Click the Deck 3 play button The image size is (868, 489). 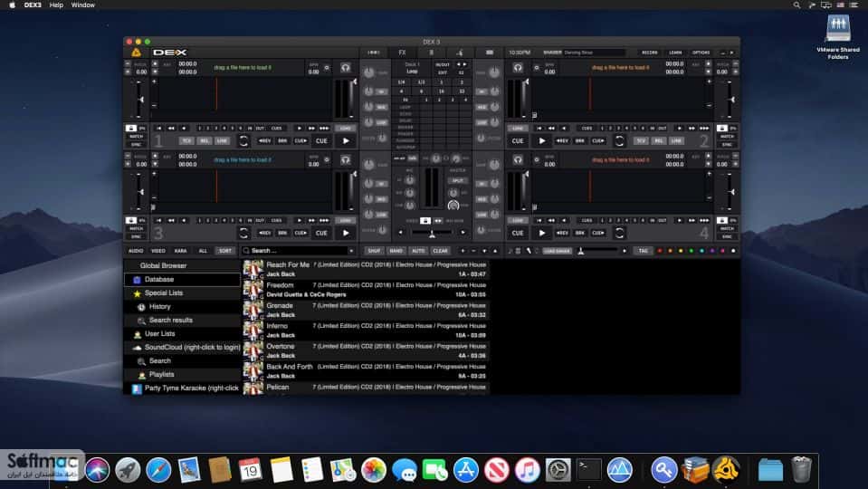pos(346,233)
